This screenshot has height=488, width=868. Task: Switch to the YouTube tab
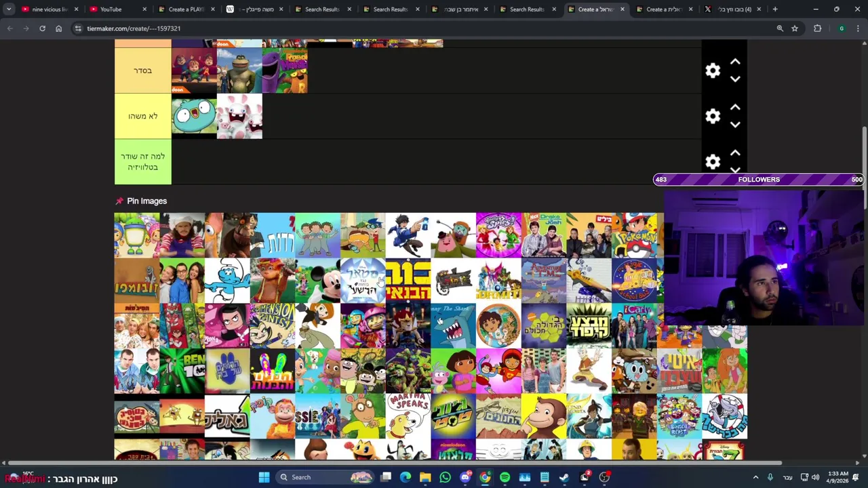[116, 9]
